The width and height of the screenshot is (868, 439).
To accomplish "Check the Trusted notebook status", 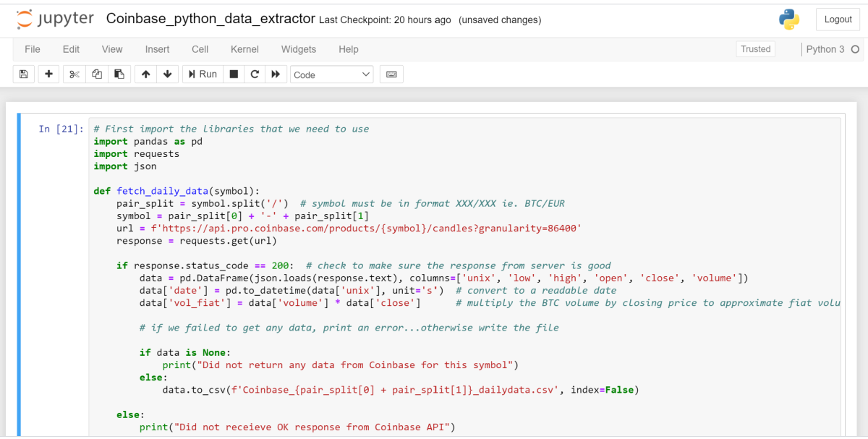I will click(x=755, y=49).
